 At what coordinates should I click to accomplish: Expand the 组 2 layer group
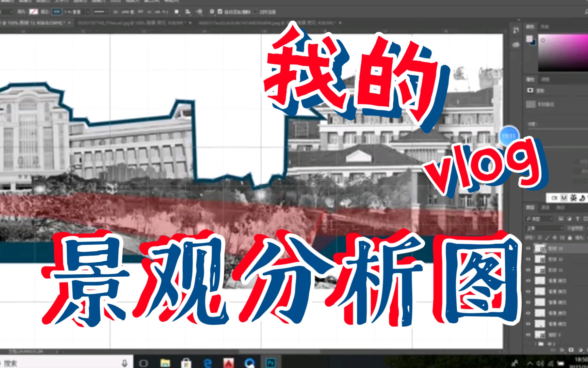(536, 344)
